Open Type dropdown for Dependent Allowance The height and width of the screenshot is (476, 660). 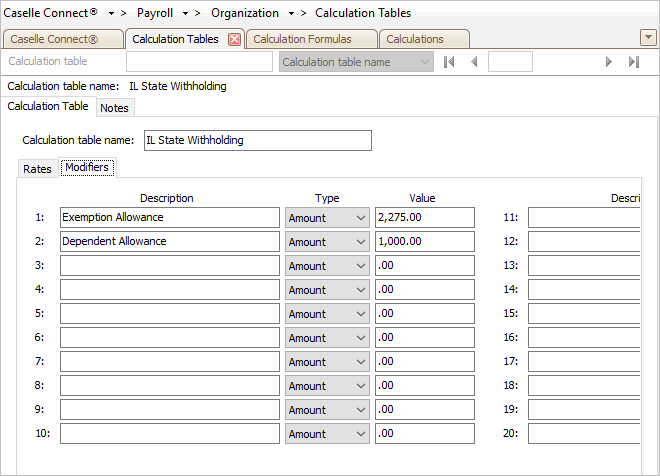(x=327, y=242)
